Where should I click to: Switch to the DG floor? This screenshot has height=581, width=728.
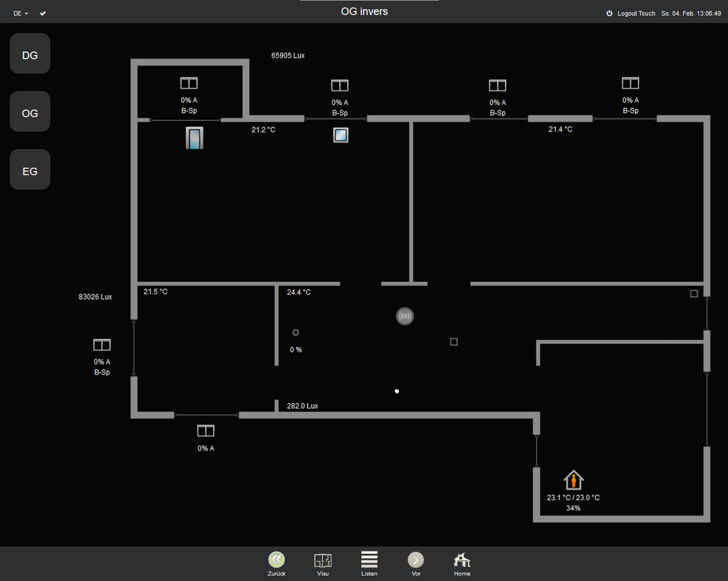click(29, 53)
